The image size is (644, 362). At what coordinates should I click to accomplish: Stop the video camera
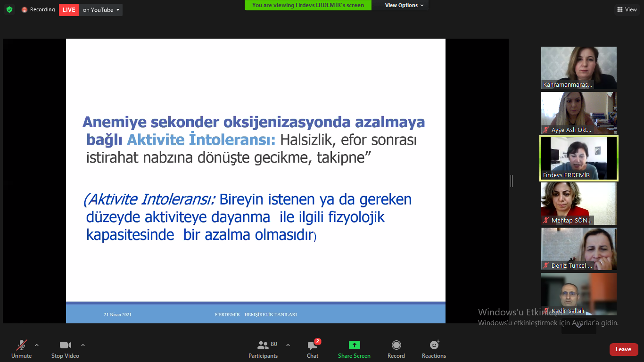pos(65,349)
